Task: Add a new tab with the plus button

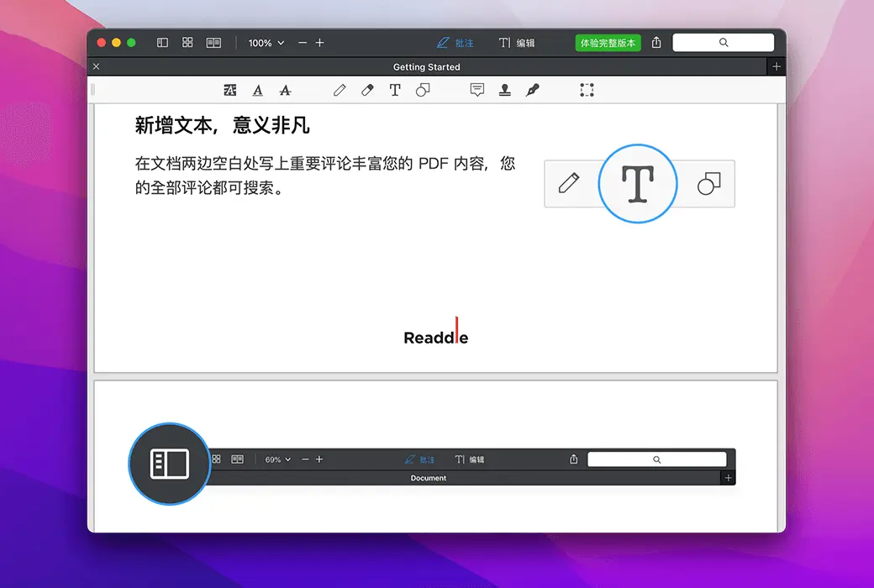Action: [x=776, y=66]
